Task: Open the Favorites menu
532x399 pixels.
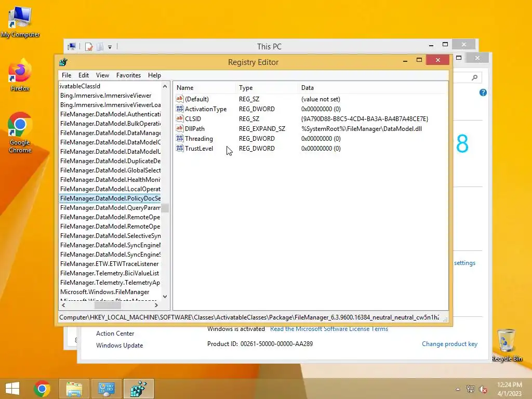Action: point(128,75)
